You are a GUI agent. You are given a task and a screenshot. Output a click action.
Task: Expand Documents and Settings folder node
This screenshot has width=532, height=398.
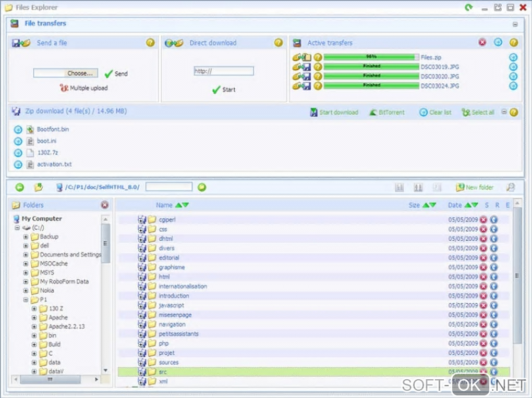click(26, 255)
